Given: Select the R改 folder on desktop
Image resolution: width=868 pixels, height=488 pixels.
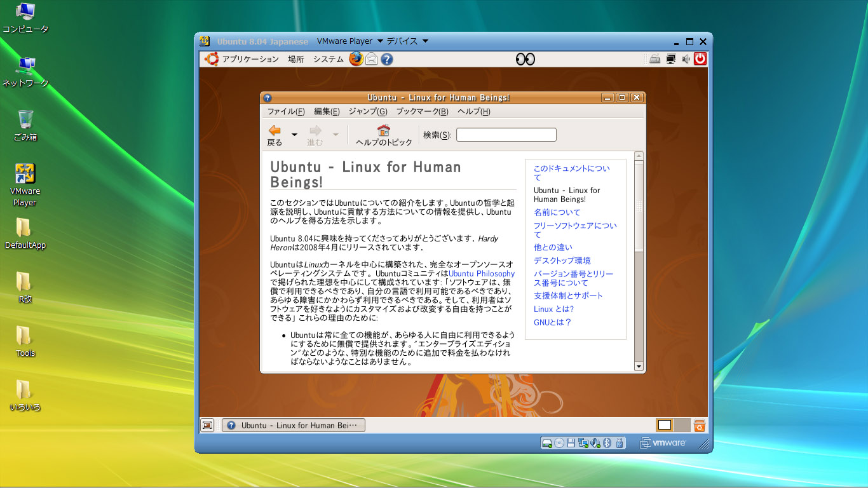Looking at the screenshot, I should pos(25,288).
